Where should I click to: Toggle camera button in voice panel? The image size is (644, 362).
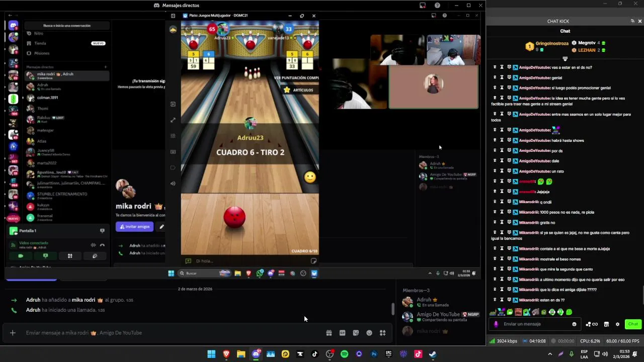pos(21,256)
